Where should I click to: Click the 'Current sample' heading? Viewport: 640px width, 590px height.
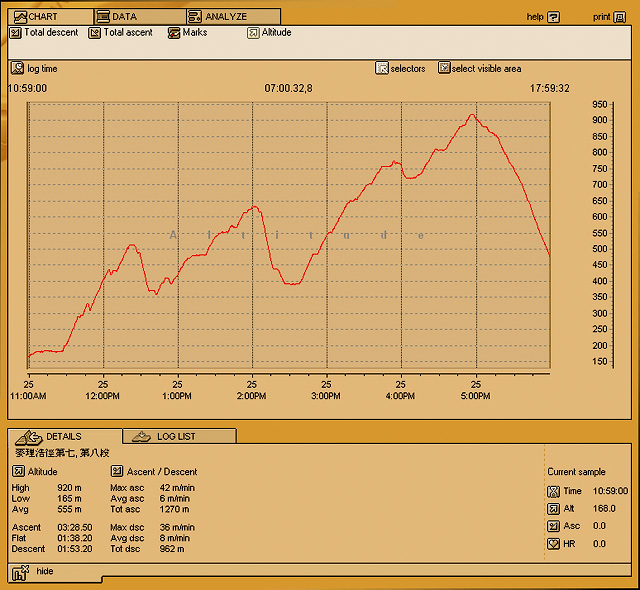tap(576, 472)
